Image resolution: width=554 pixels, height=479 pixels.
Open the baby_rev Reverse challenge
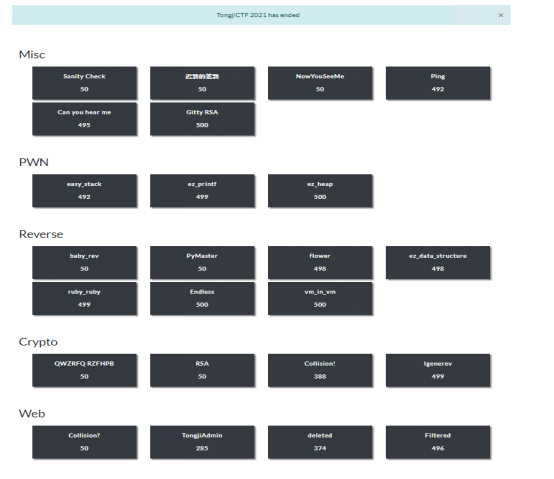tap(84, 263)
